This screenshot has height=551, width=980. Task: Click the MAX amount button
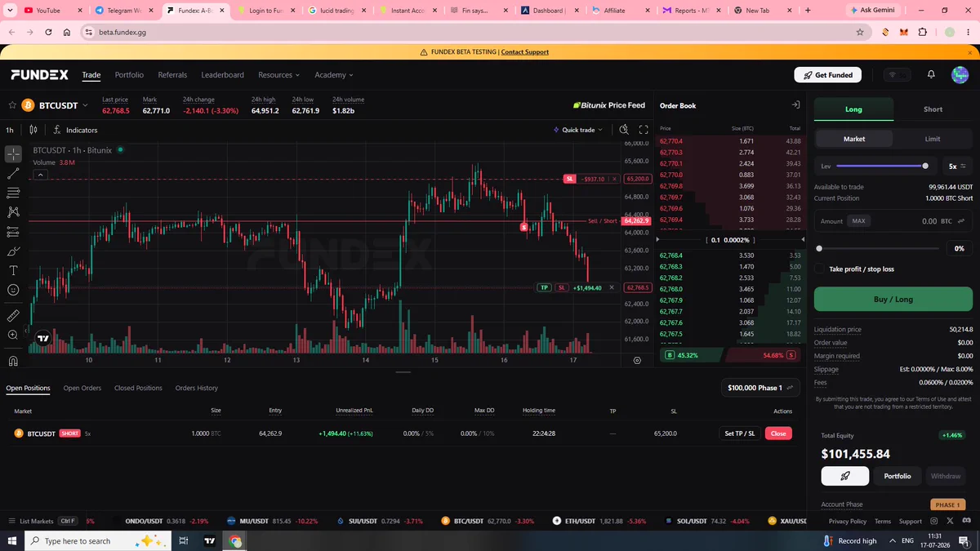(858, 221)
